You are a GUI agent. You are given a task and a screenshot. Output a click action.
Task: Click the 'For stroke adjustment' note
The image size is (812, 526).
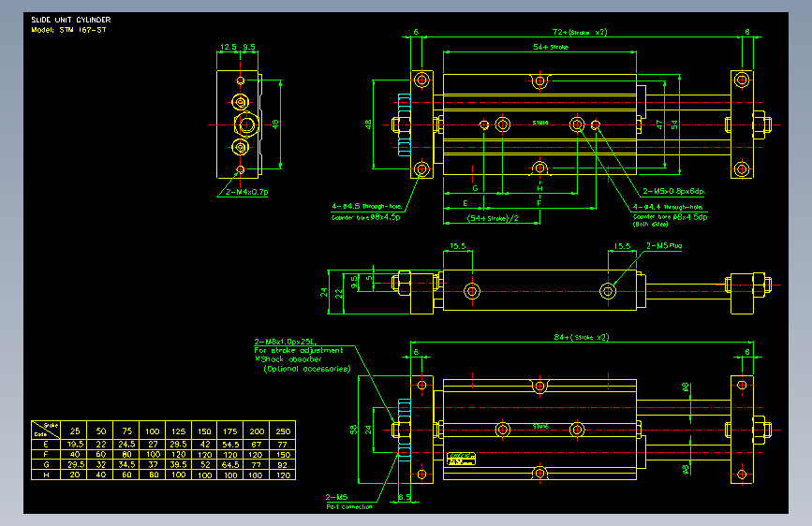[x=298, y=350]
